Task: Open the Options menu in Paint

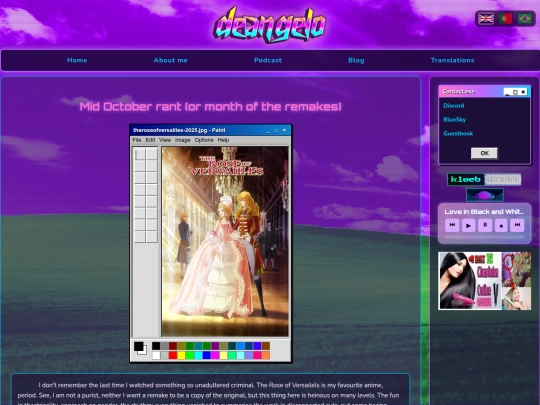Action: 204,140
